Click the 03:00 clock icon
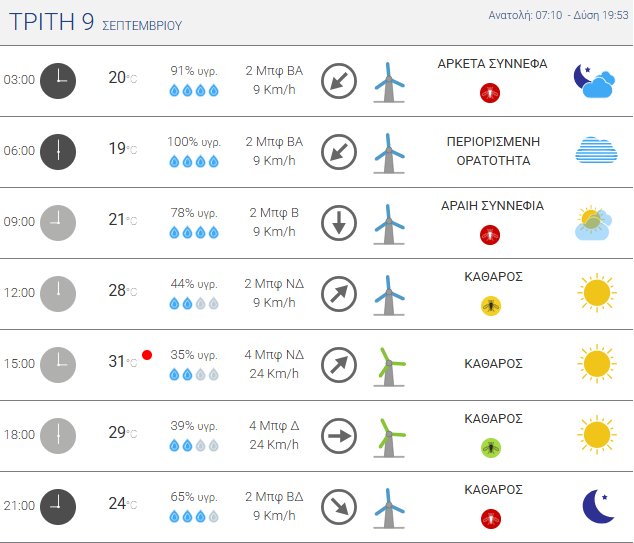 pos(58,81)
